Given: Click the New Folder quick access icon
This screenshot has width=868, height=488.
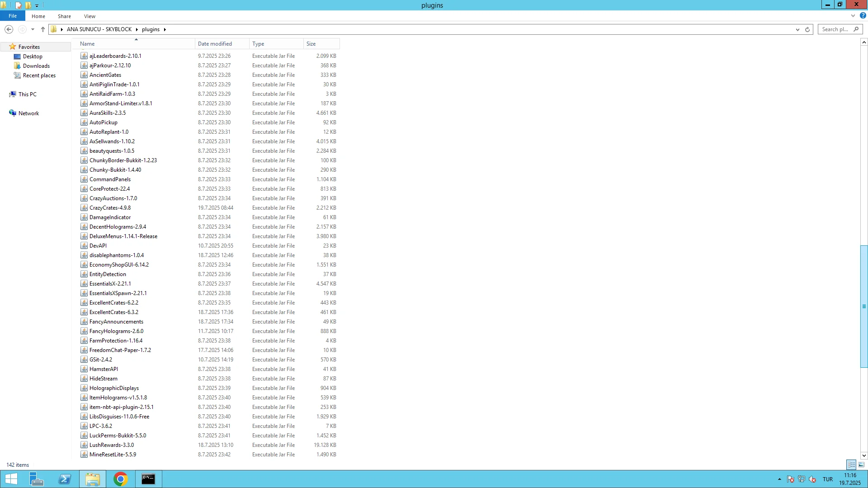Looking at the screenshot, I should 28,5.
